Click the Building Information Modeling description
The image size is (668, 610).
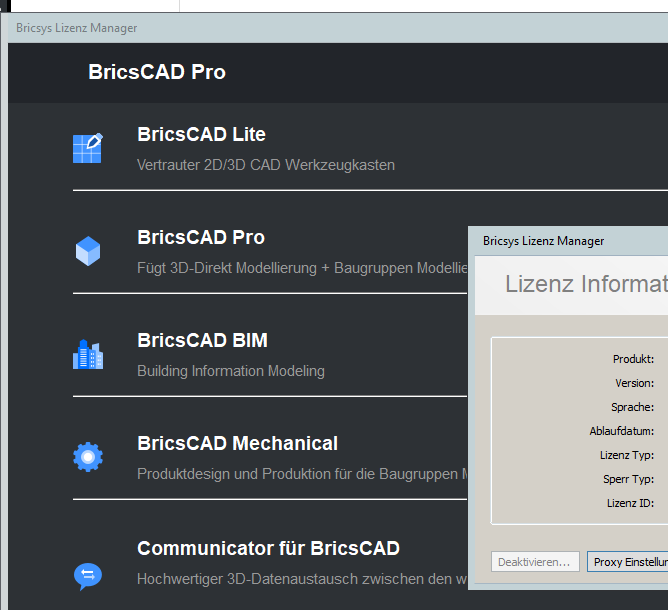click(x=231, y=371)
